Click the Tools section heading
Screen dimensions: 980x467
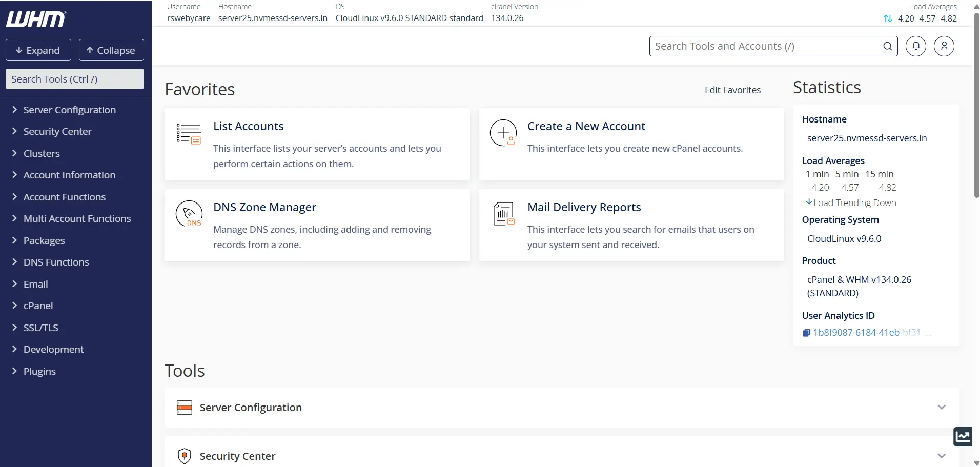[185, 371]
